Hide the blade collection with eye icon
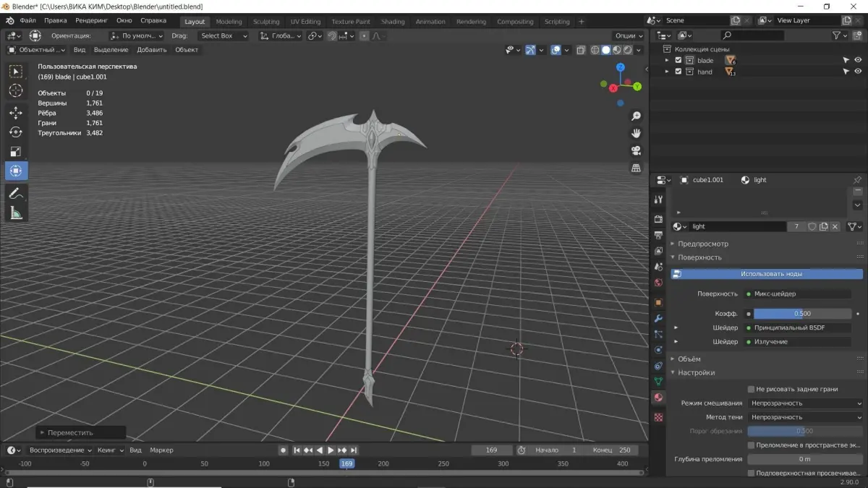The width and height of the screenshot is (868, 488). coord(858,61)
